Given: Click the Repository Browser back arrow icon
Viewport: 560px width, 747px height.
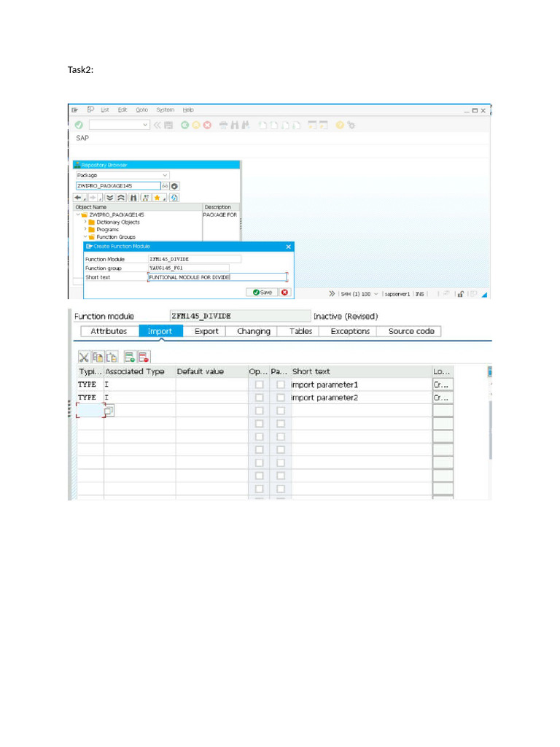Looking at the screenshot, I should click(x=77, y=198).
